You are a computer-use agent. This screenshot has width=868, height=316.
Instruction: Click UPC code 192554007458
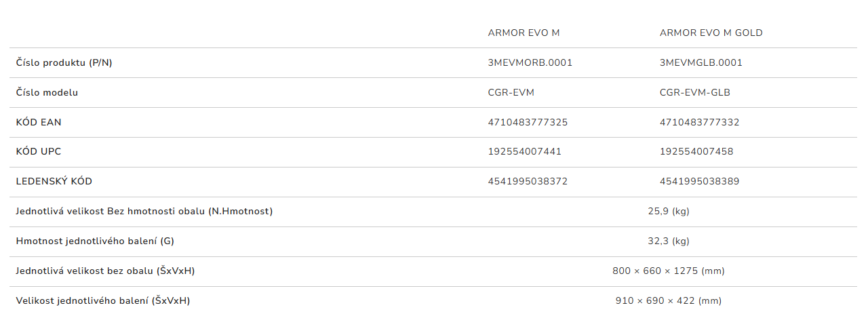[696, 151]
